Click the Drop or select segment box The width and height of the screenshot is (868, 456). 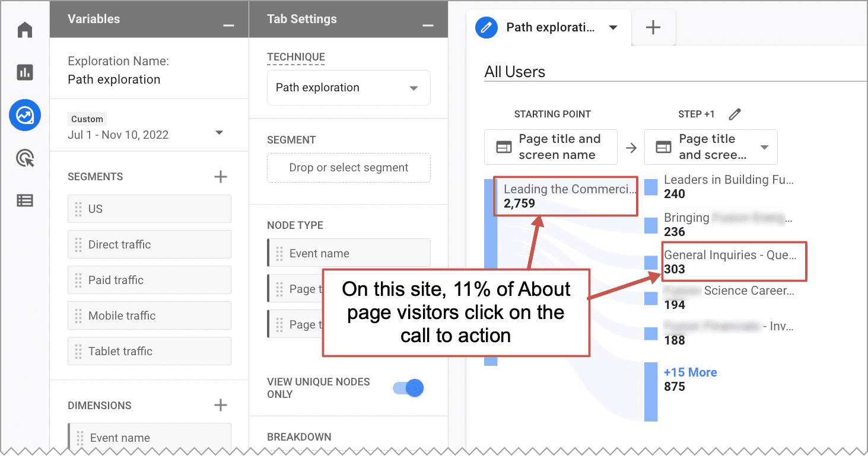(349, 168)
